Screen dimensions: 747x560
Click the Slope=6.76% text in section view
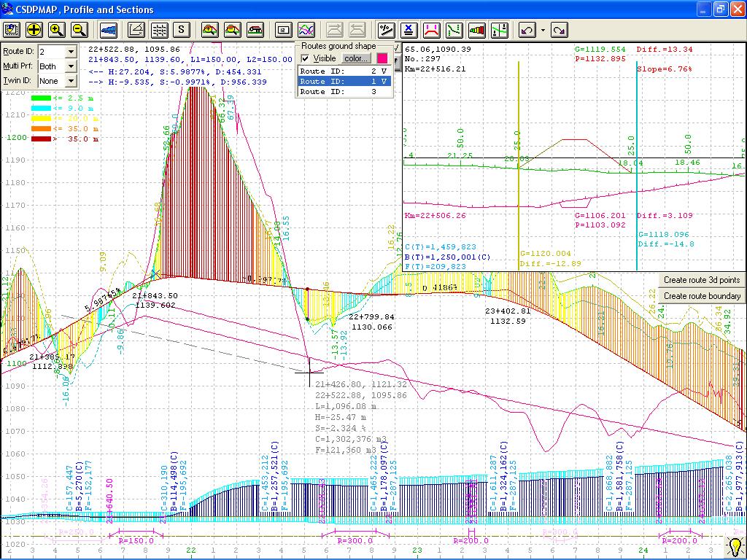(x=665, y=69)
